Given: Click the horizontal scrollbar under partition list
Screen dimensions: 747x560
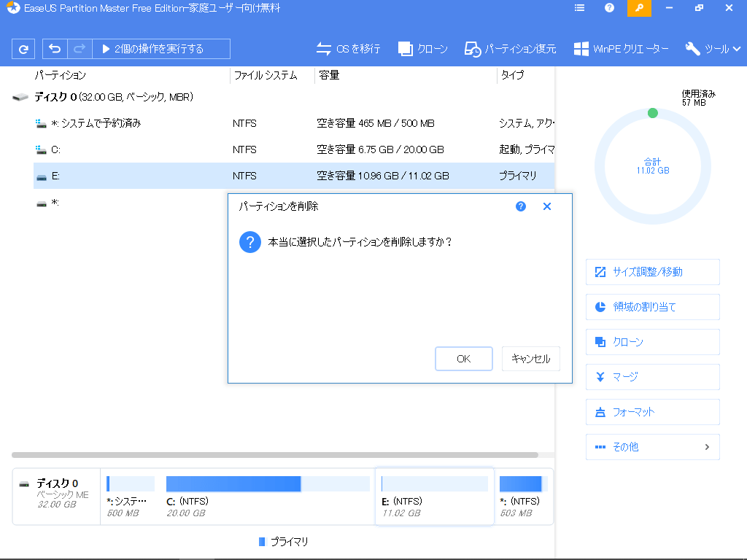Looking at the screenshot, I should [x=275, y=455].
